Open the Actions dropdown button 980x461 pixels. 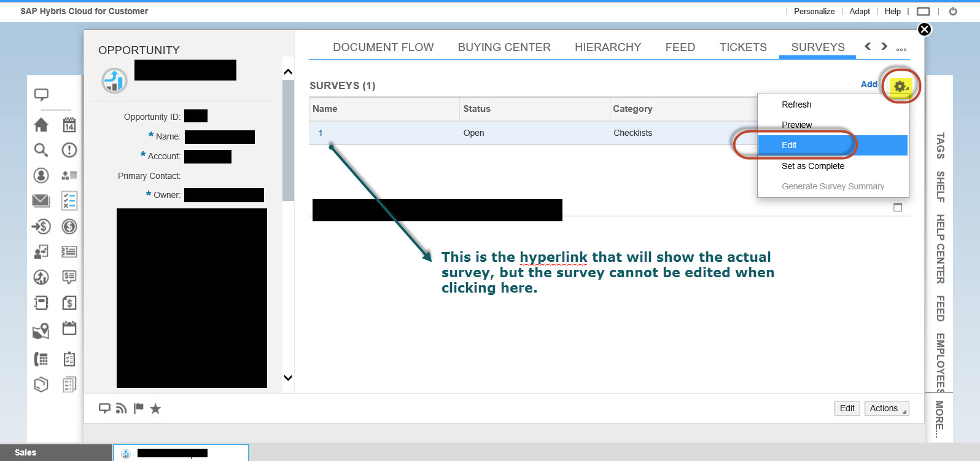[x=887, y=408]
